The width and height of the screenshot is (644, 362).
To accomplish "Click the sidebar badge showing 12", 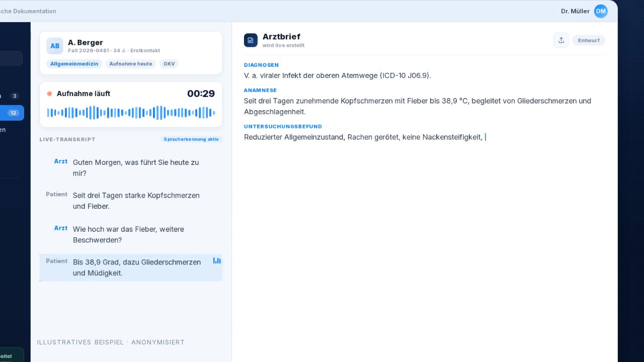I will pos(13,113).
